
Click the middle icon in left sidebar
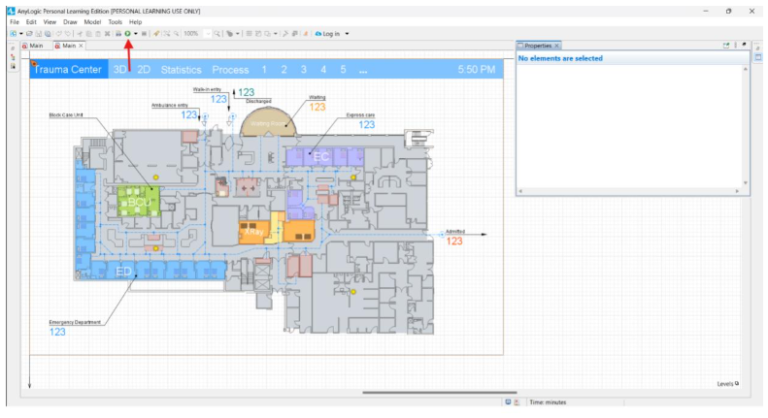point(13,57)
